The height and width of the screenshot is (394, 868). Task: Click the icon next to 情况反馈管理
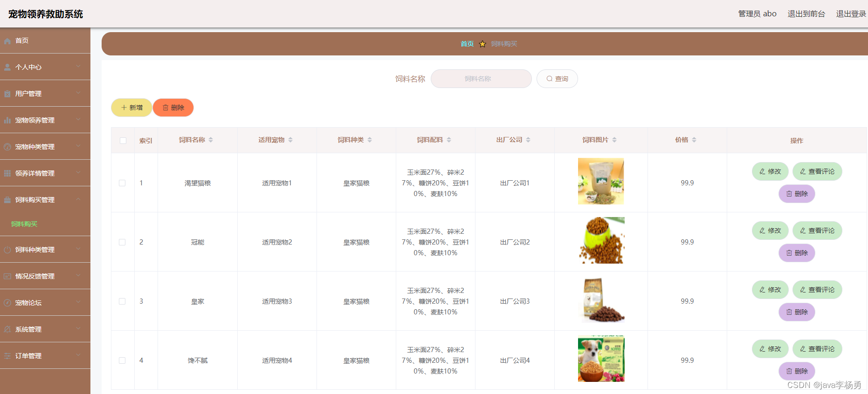tap(7, 276)
